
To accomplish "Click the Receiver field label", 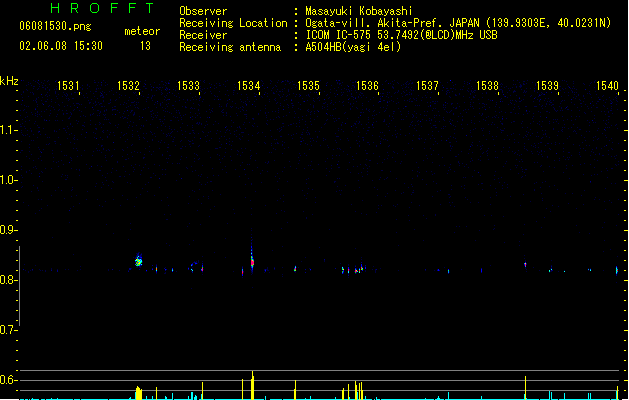I will [x=203, y=35].
